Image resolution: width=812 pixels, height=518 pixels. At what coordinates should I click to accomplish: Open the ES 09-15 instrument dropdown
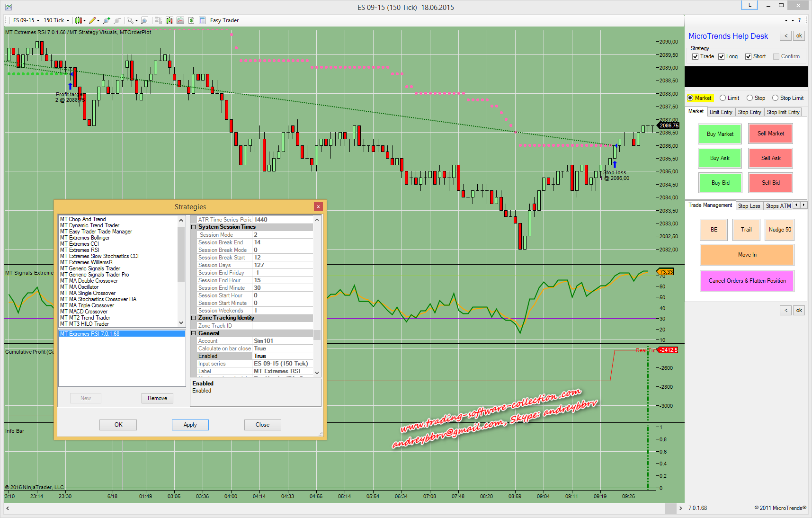[26, 20]
